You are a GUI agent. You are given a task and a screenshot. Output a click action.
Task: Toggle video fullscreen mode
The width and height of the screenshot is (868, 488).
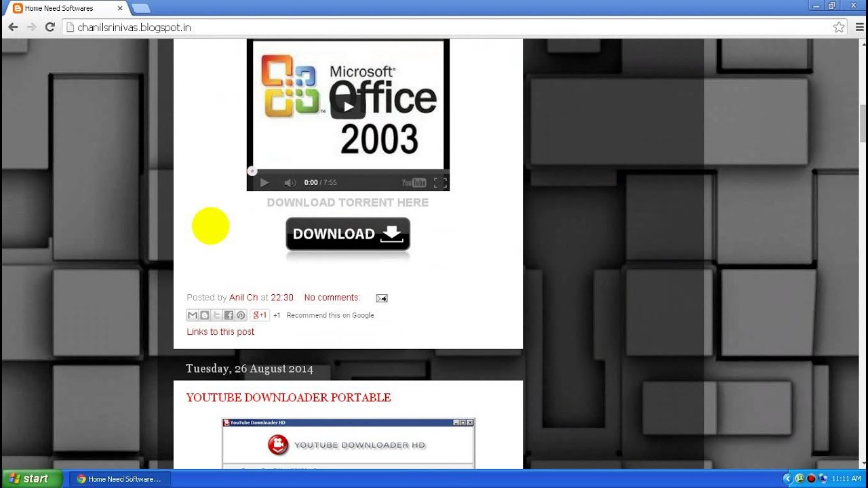(439, 182)
